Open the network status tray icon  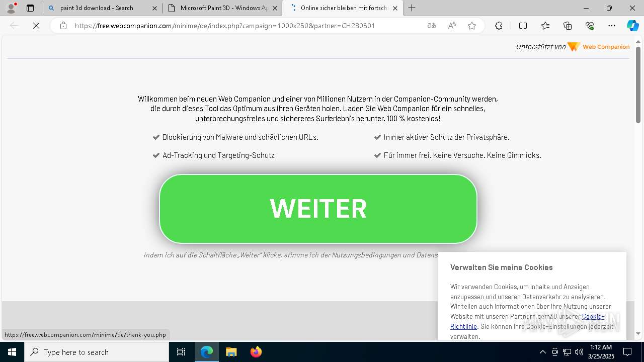[567, 352]
